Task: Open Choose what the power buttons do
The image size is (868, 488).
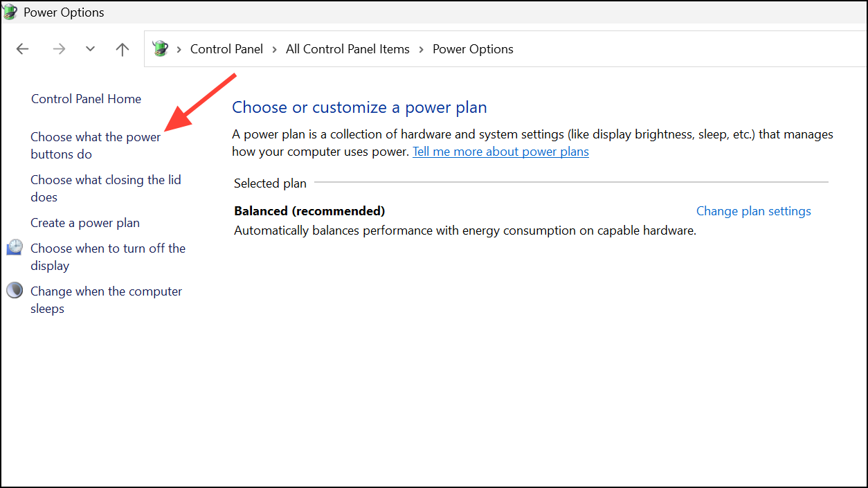Action: (x=95, y=145)
